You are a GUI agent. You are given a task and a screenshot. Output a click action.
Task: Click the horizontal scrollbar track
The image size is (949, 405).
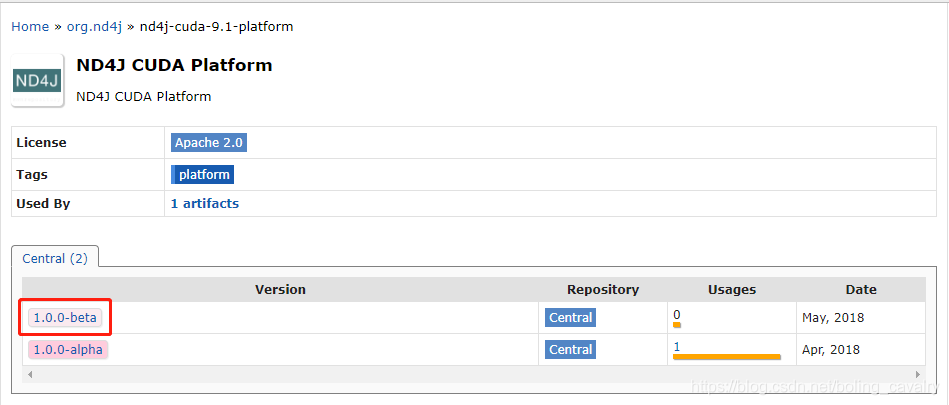[470, 375]
